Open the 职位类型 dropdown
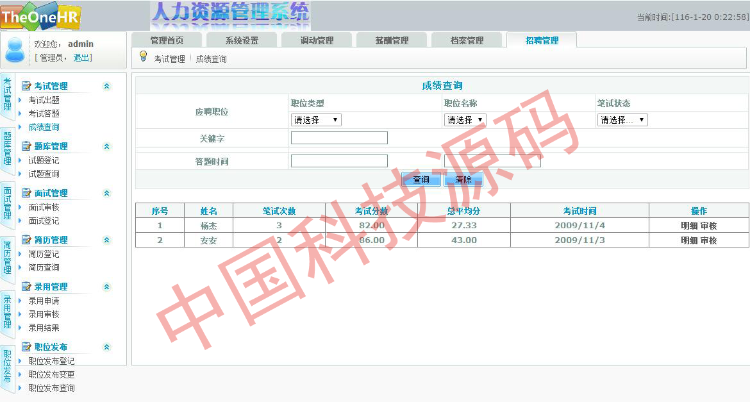This screenshot has height=402, width=750. click(x=316, y=120)
